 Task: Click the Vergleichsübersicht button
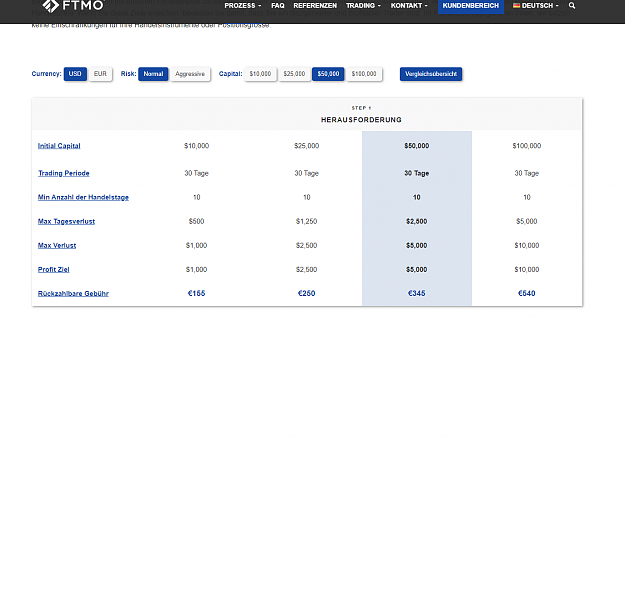pyautogui.click(x=431, y=74)
